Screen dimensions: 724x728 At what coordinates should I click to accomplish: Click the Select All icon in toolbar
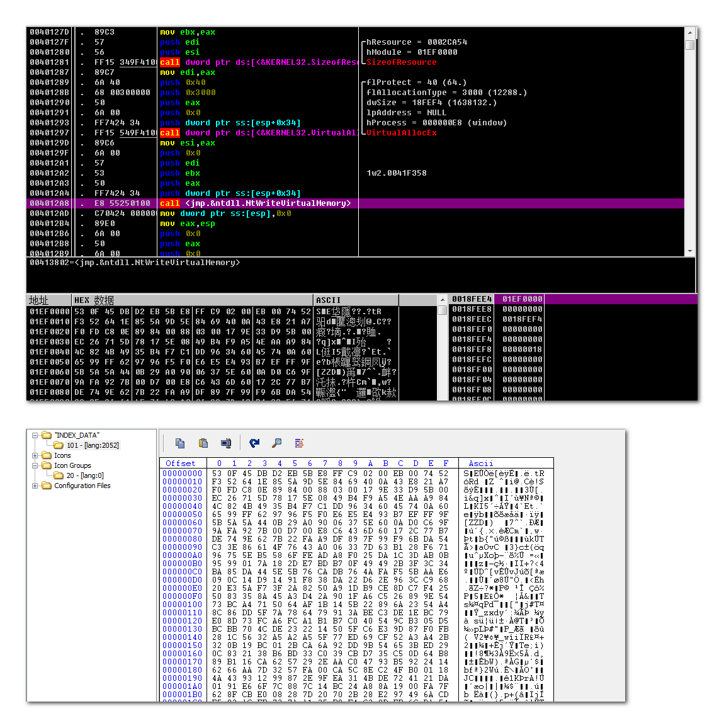click(226, 443)
